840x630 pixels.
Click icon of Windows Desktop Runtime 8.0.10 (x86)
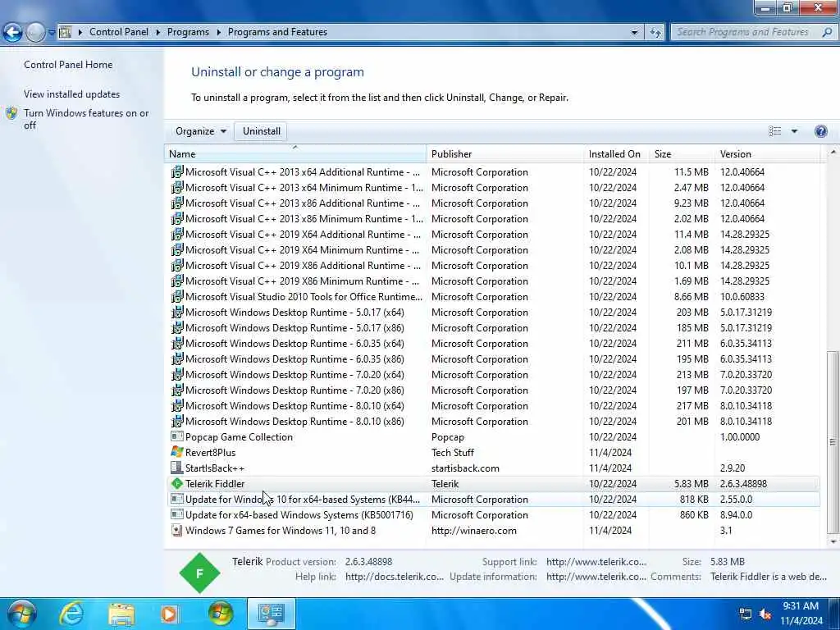tap(177, 421)
